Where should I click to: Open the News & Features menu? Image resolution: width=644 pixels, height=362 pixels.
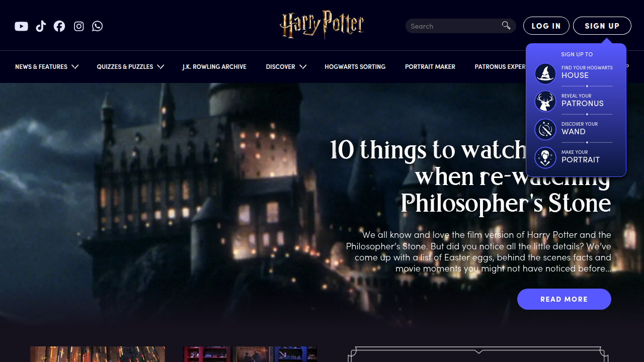[41, 67]
